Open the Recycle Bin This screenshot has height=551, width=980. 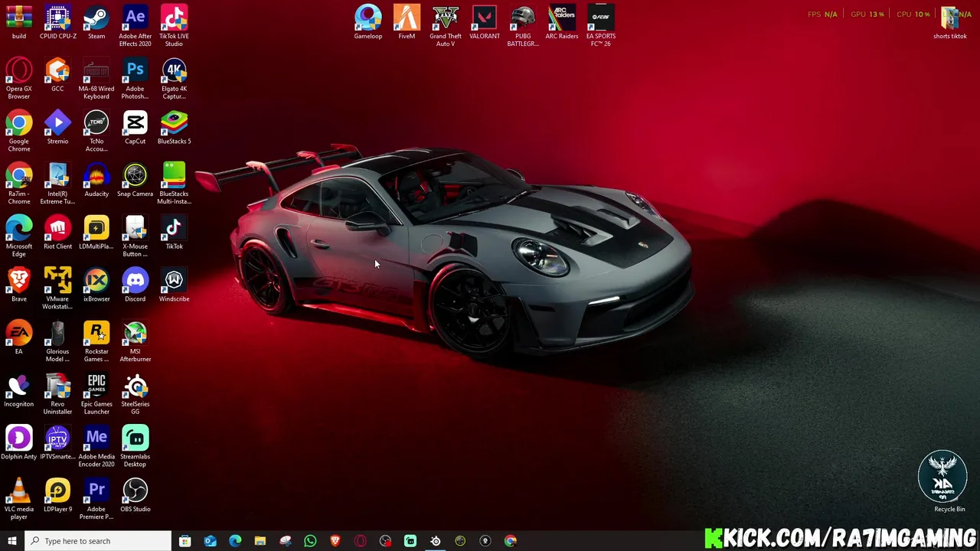[949, 482]
